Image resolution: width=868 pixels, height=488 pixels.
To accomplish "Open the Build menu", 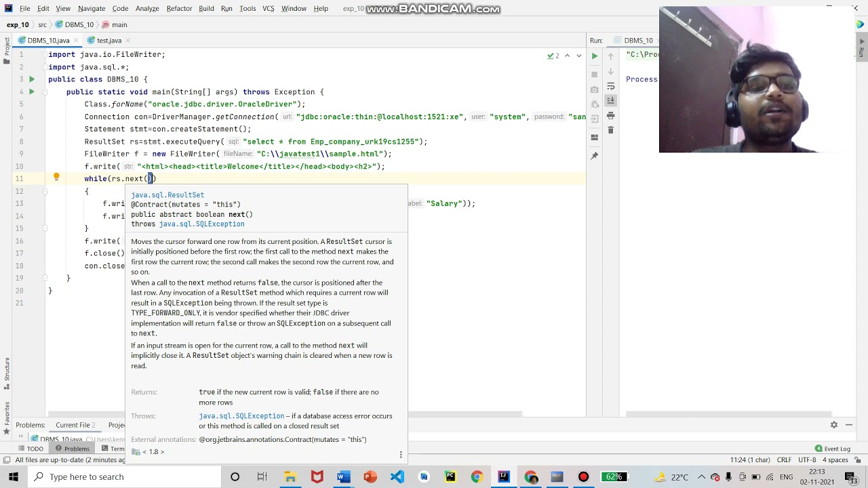I will tap(206, 8).
